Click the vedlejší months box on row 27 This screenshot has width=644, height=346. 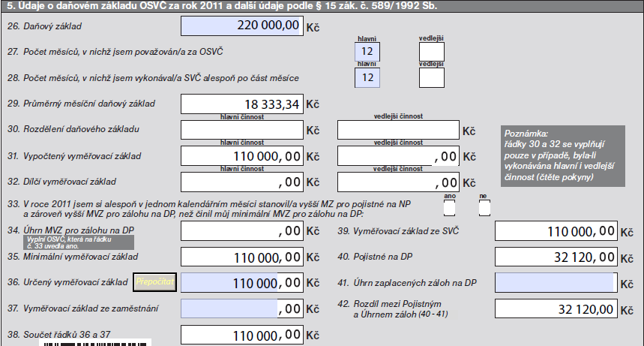coord(431,52)
